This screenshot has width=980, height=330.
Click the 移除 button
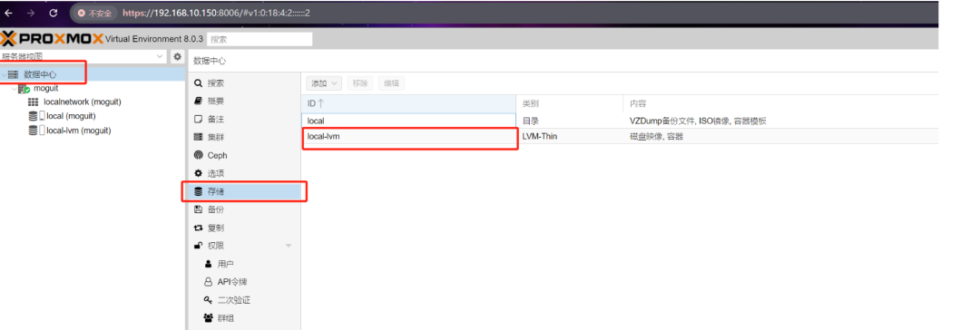point(360,83)
